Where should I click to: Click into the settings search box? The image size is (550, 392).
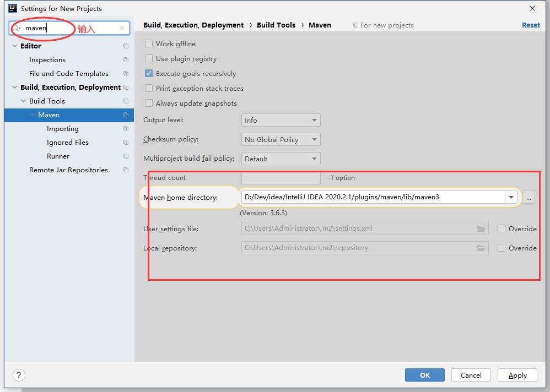pyautogui.click(x=69, y=28)
